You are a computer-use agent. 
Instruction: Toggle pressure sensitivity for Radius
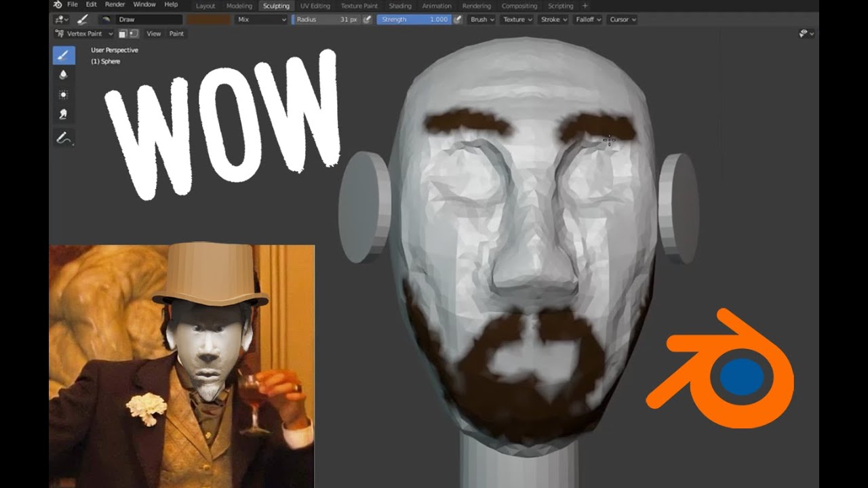click(367, 20)
